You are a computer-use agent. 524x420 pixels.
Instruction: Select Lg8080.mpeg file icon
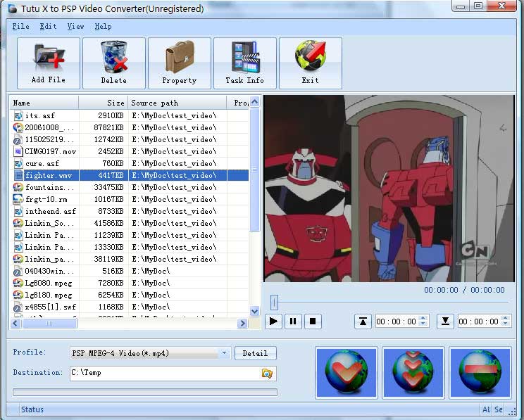18,283
